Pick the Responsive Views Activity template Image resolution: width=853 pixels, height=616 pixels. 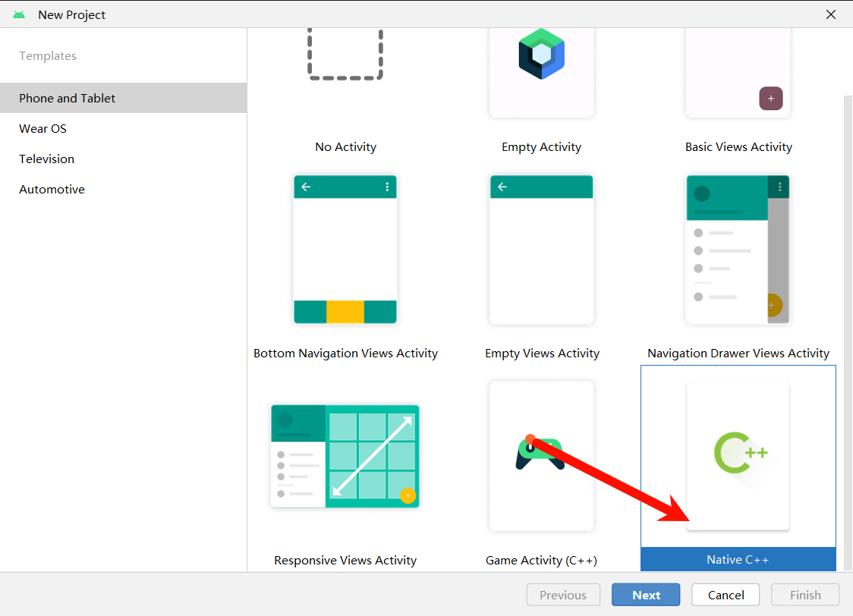[345, 456]
